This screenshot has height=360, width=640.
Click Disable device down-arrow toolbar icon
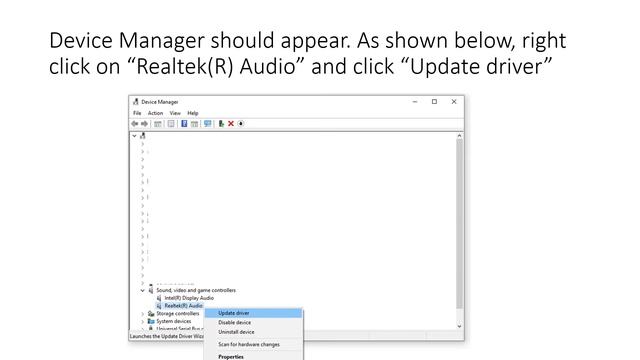241,124
